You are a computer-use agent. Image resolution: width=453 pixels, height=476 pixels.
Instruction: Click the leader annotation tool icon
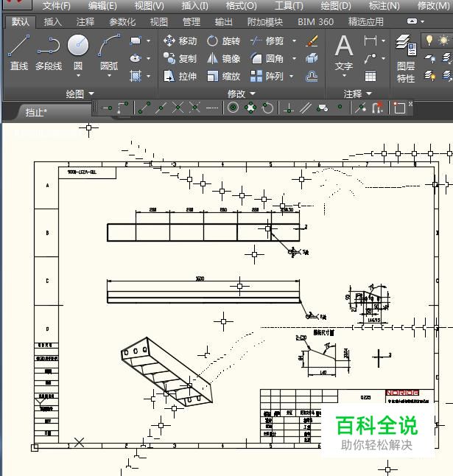[x=370, y=58]
